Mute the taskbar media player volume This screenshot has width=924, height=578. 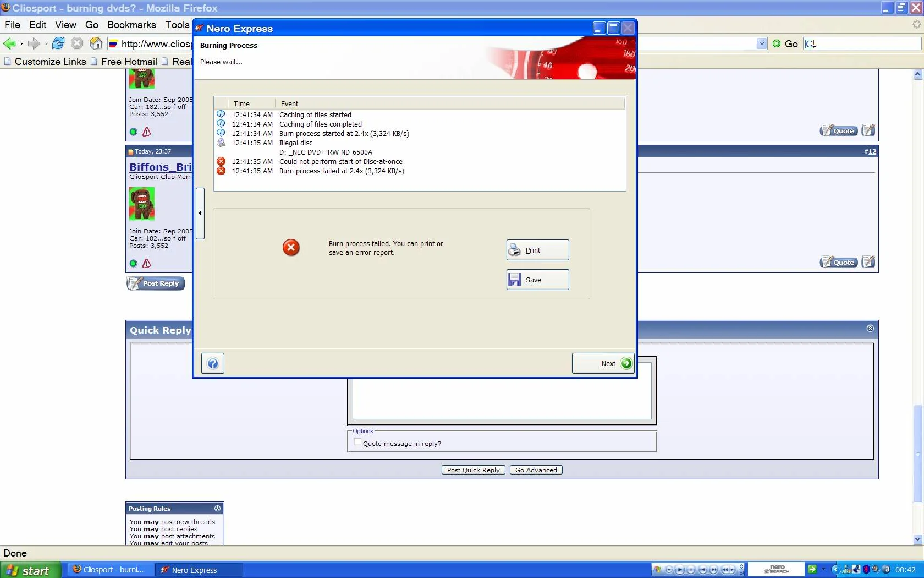pyautogui.click(x=725, y=570)
